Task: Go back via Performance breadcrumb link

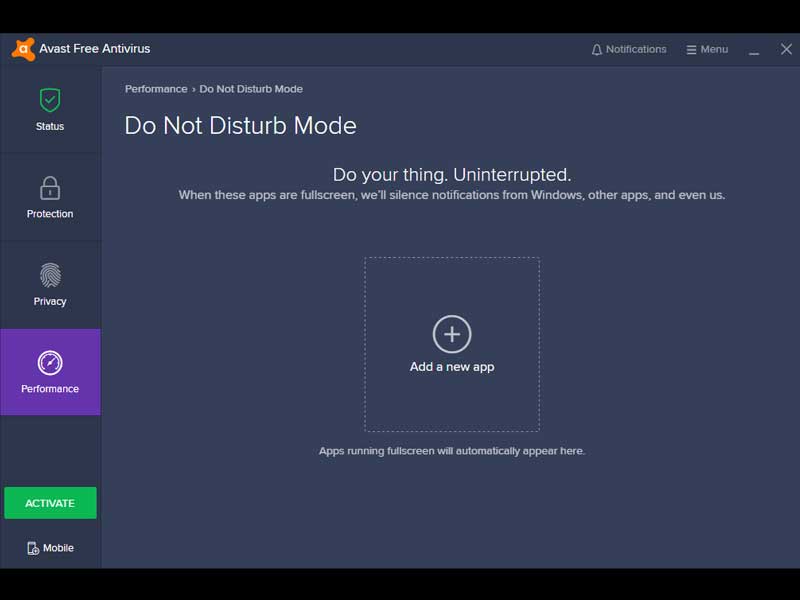Action: tap(156, 89)
